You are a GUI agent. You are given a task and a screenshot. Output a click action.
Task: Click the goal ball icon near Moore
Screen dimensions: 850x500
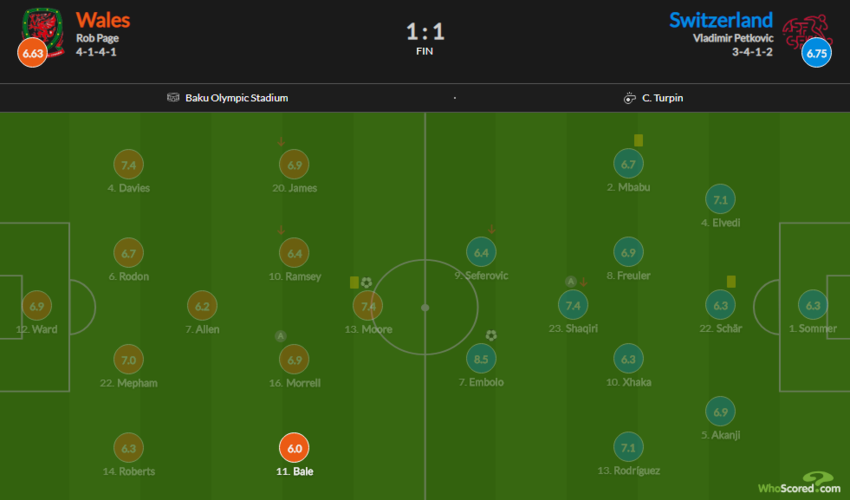tap(366, 283)
